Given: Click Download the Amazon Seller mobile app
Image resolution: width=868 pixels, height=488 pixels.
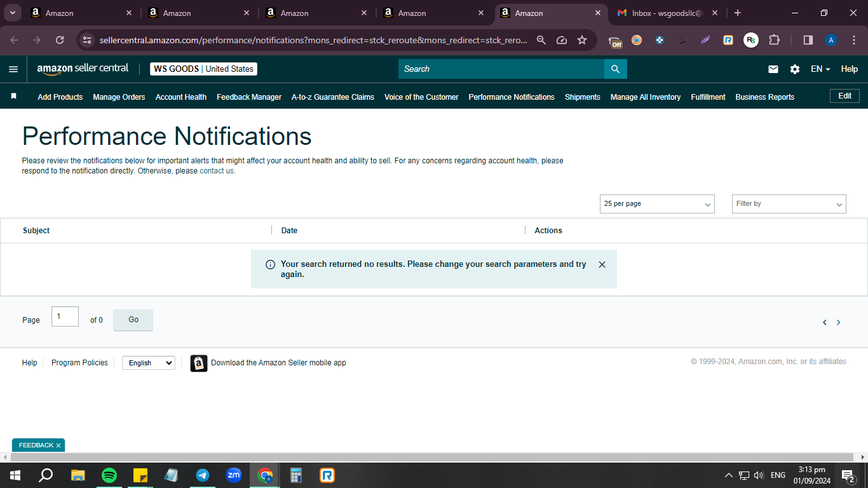Looking at the screenshot, I should tap(278, 363).
